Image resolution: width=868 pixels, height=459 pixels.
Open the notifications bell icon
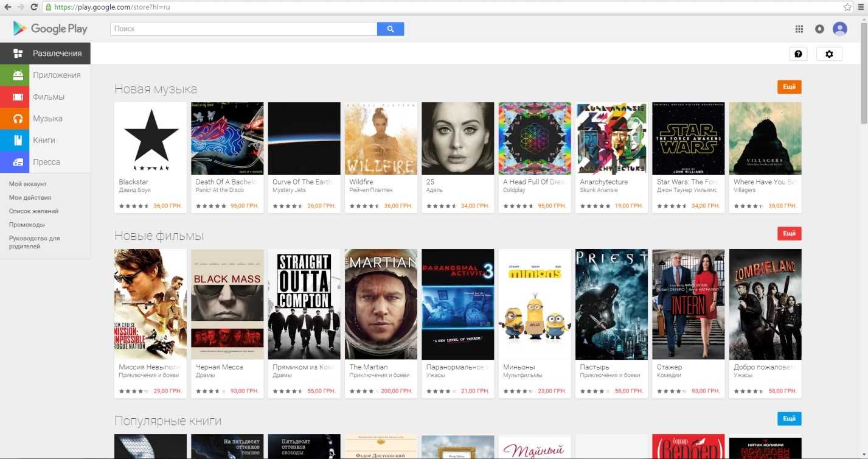point(819,29)
